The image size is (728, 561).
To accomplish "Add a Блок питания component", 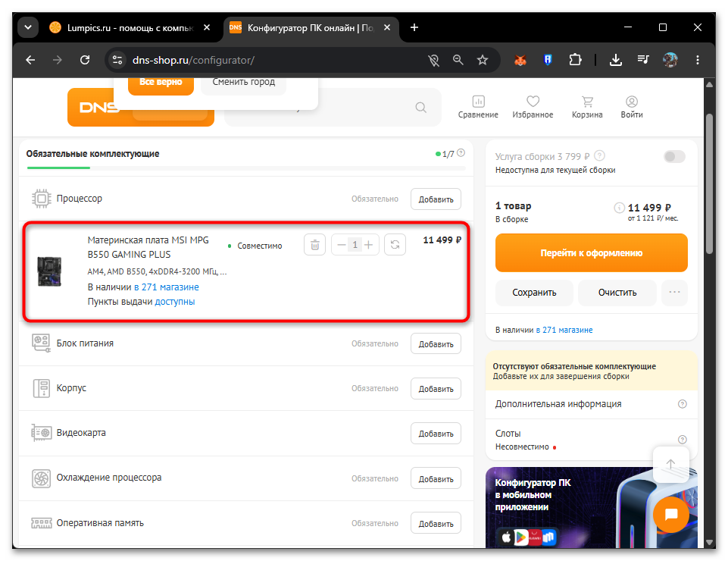I will 436,344.
